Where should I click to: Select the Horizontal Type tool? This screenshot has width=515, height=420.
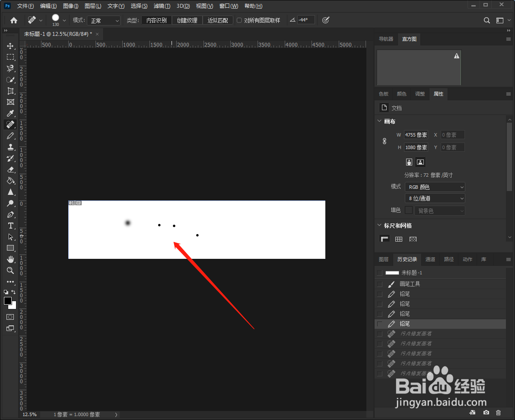[10, 226]
